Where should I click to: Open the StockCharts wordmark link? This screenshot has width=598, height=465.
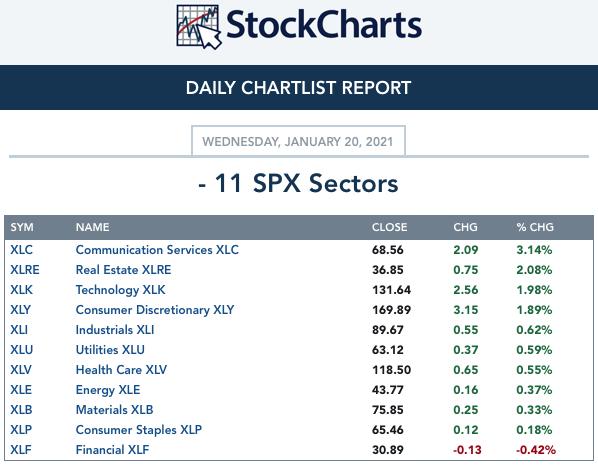[324, 25]
